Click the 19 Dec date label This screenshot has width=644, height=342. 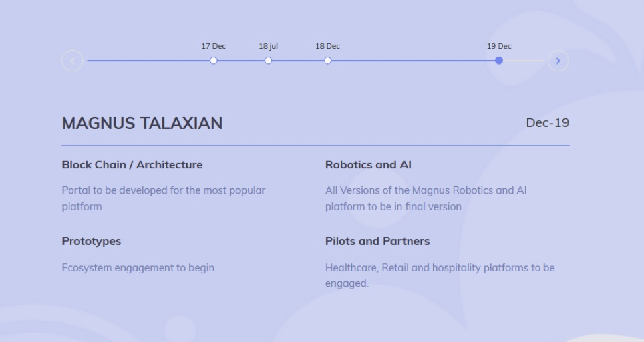click(x=499, y=46)
